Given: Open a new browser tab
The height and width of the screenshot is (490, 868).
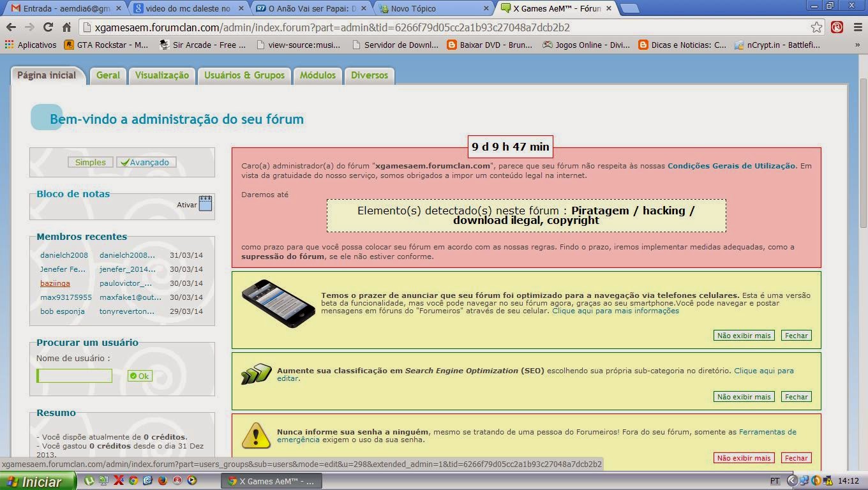Looking at the screenshot, I should [x=629, y=8].
